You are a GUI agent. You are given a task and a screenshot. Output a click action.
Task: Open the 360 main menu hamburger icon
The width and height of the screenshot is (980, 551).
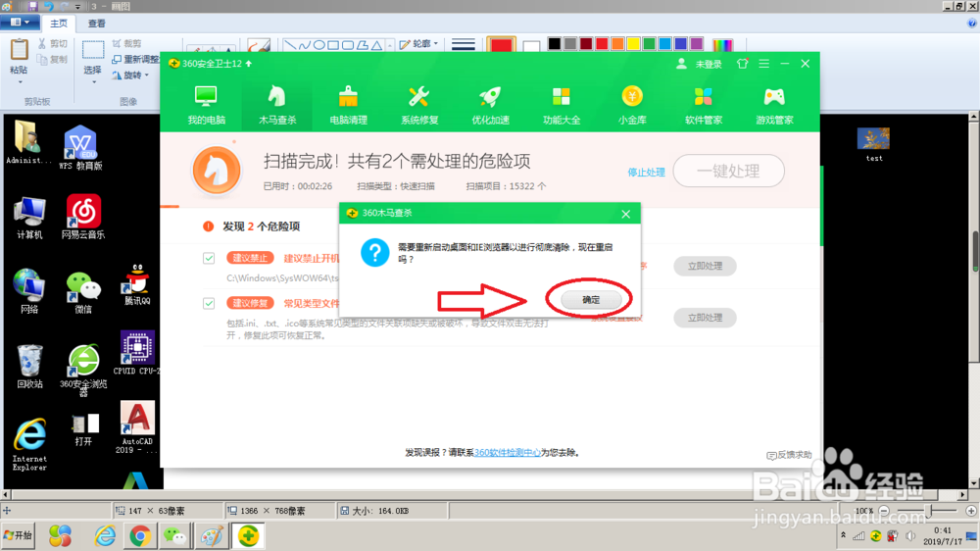click(763, 64)
